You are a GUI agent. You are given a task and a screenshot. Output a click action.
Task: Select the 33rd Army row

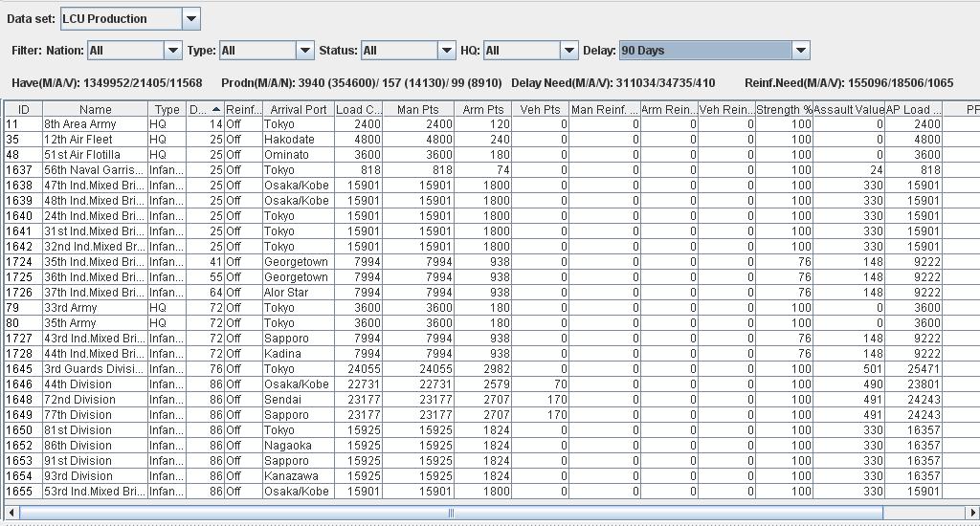tap(492, 308)
